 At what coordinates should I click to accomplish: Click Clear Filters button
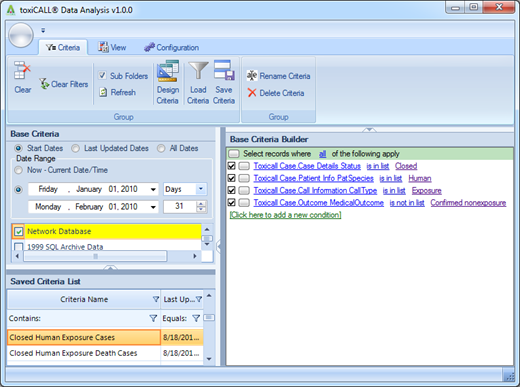(64, 84)
